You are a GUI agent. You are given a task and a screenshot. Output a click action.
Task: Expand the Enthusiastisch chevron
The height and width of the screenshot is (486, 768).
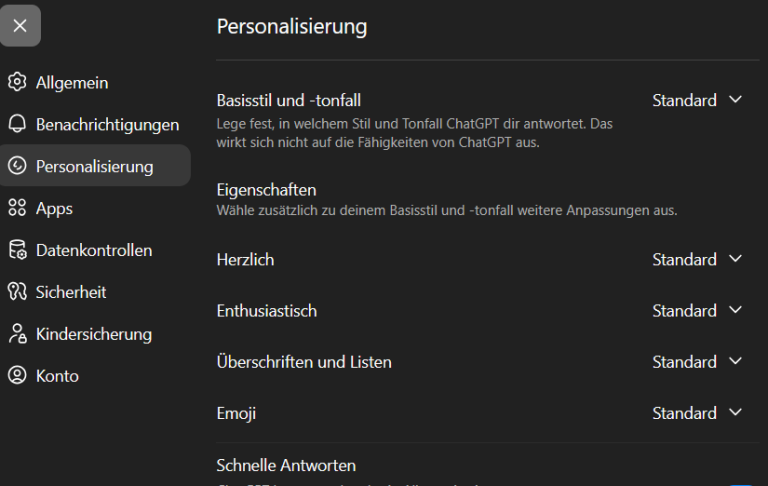(x=735, y=310)
